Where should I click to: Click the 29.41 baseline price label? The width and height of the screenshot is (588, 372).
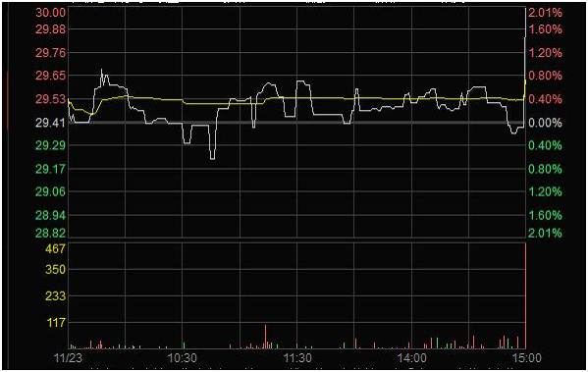click(x=51, y=123)
